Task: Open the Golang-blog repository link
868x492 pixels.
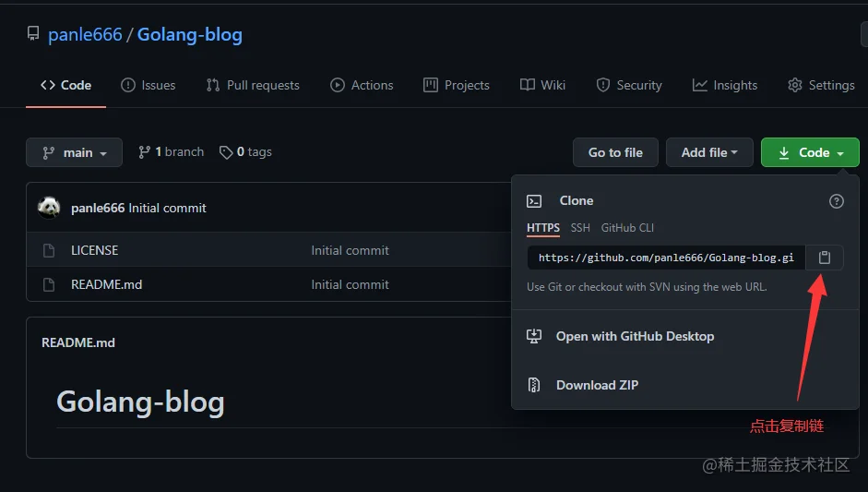Action: click(x=189, y=34)
